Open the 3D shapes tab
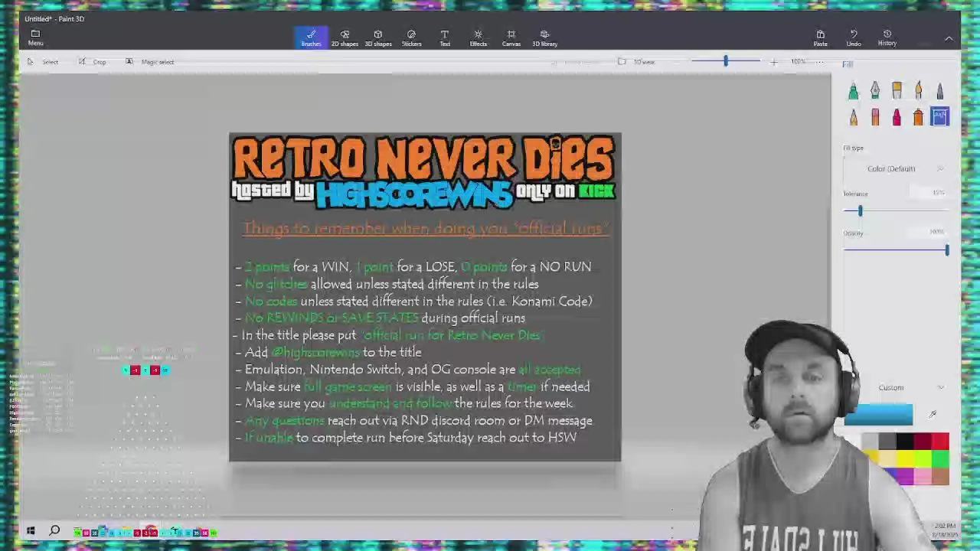The width and height of the screenshot is (980, 551). click(x=377, y=37)
